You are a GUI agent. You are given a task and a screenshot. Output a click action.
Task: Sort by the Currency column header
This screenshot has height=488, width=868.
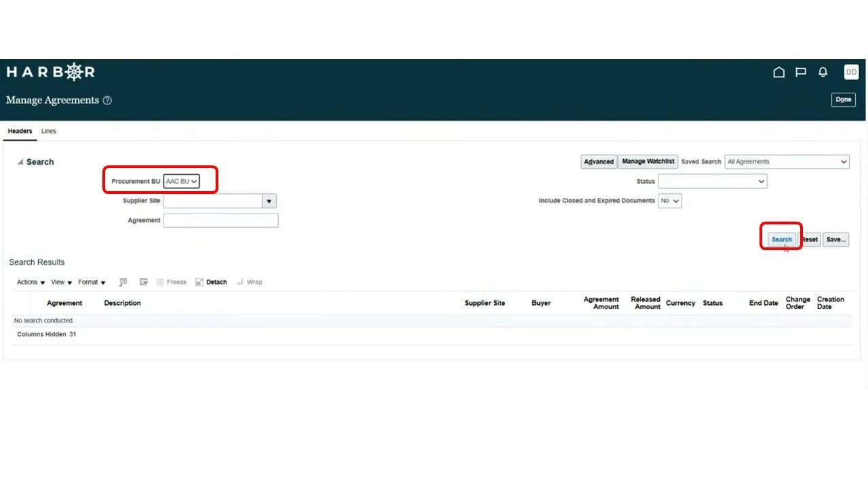pos(680,303)
